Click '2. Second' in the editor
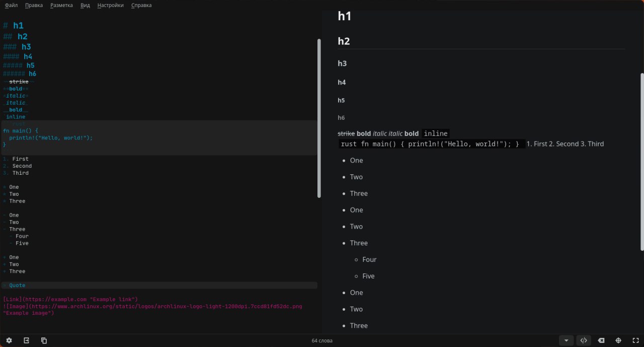644x347 pixels. click(17, 166)
